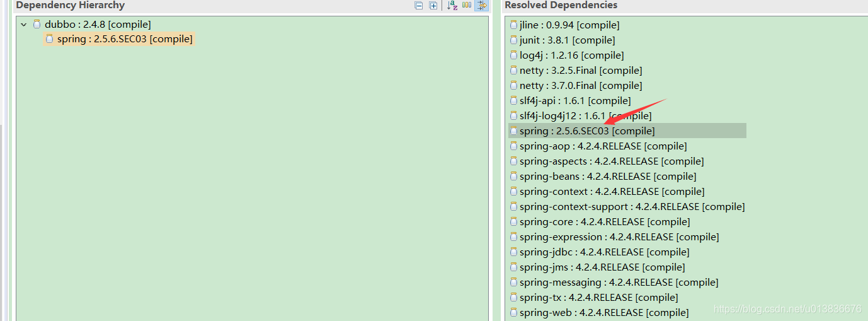Select spring-web : 4.2.4.RELEASE

tap(604, 313)
